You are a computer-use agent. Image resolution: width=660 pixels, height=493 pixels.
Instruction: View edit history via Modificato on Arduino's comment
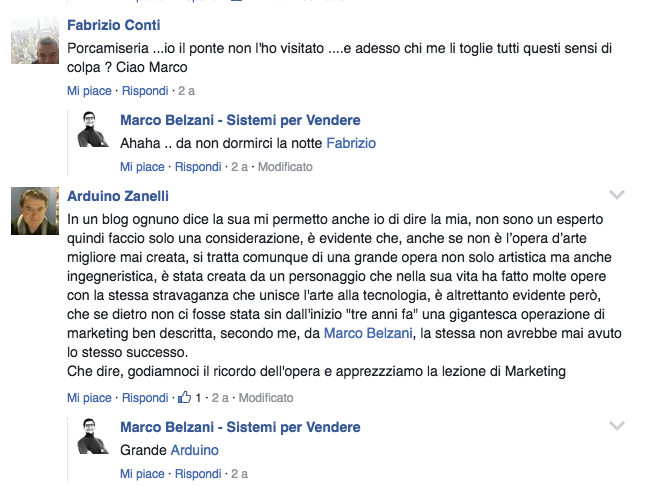[x=265, y=398]
